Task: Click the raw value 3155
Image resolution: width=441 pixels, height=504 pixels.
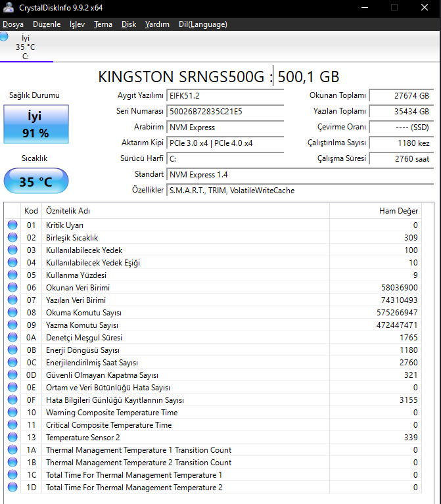Action: (409, 400)
